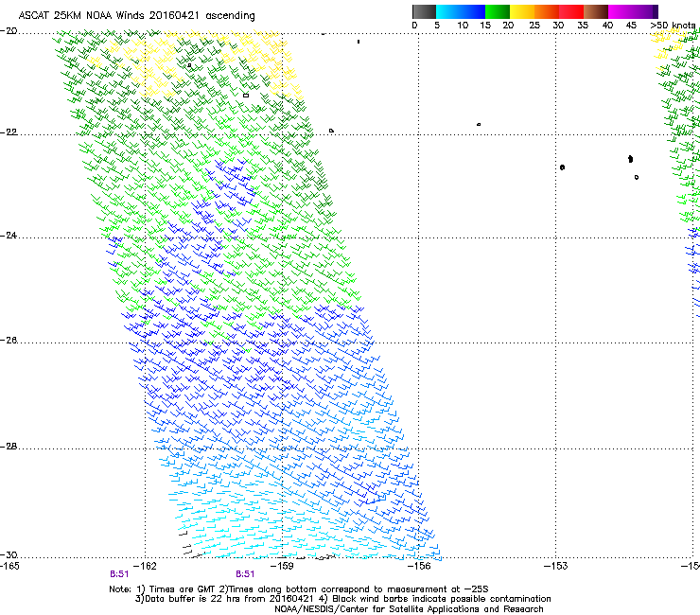Click the 'Data buffer is 22 hrs' note line
Viewport: 700px width, 615px height.
coord(342,599)
